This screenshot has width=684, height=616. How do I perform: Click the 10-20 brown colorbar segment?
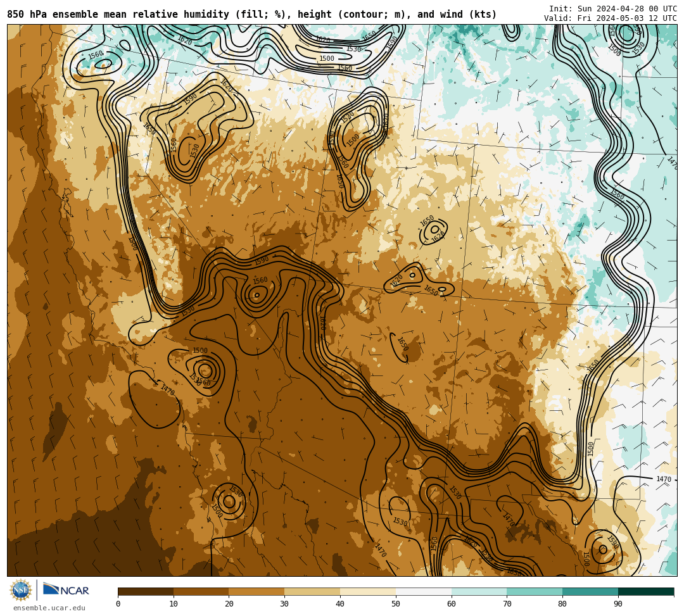(201, 591)
